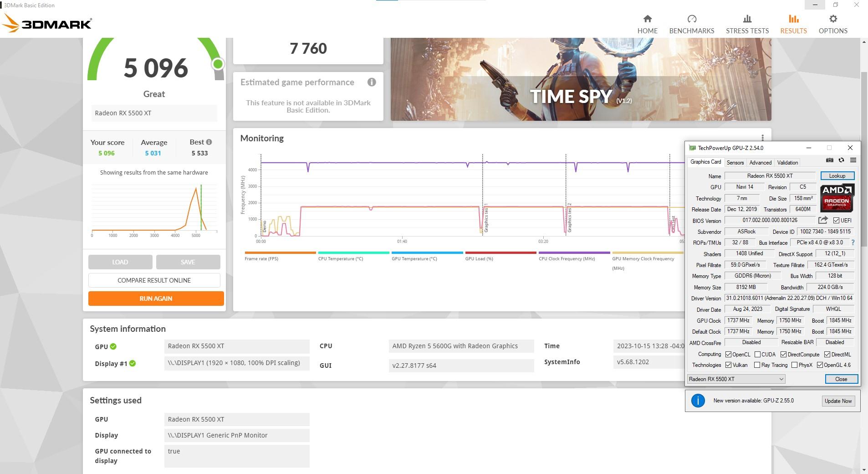Show info on Estimated game performance
This screenshot has height=474, width=868.
pos(372,82)
